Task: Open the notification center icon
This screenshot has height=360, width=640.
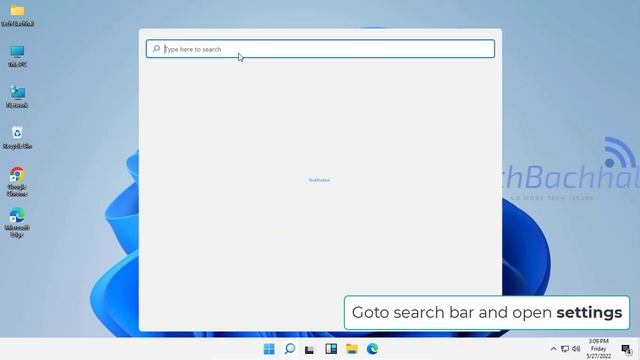Action: pyautogui.click(x=626, y=349)
